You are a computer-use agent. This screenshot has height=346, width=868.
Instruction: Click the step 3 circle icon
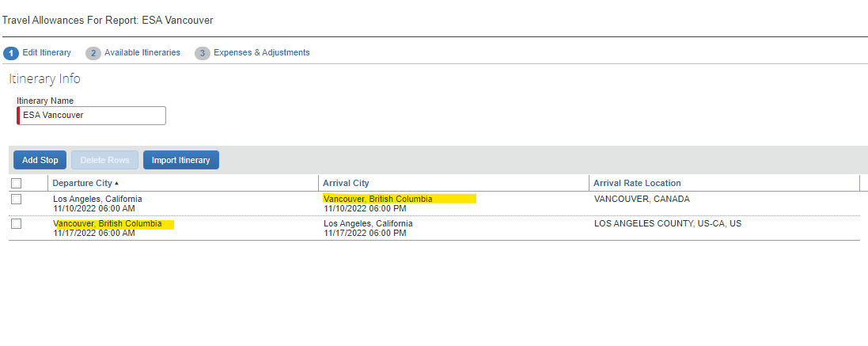click(203, 53)
